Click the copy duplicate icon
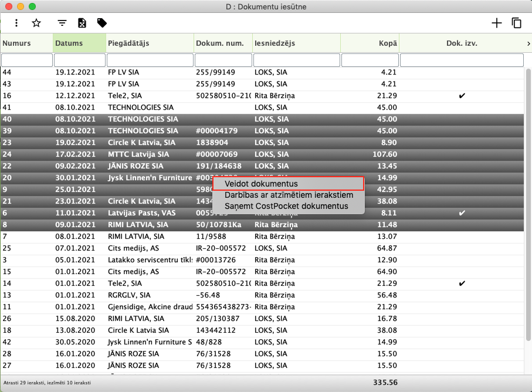532x392 pixels. [x=516, y=23]
